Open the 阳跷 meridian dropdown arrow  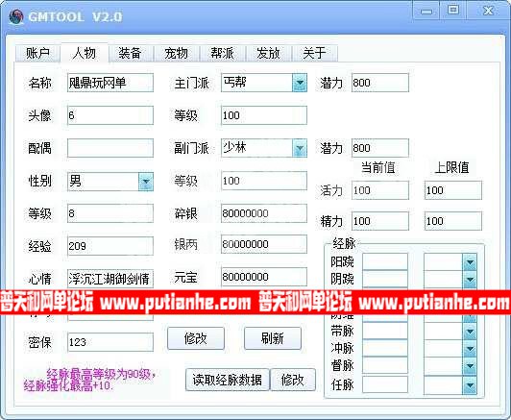coord(470,261)
